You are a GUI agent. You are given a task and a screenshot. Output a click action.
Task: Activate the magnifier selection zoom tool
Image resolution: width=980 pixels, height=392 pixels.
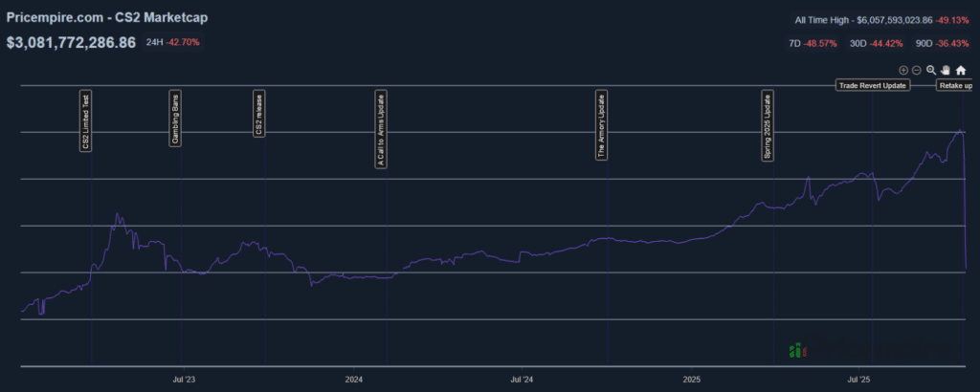(931, 71)
